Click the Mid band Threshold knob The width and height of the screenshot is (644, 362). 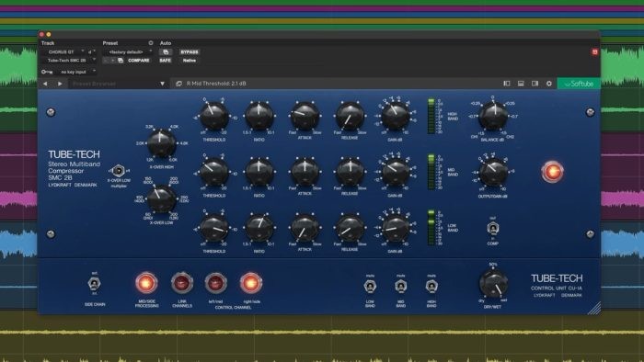[214, 172]
